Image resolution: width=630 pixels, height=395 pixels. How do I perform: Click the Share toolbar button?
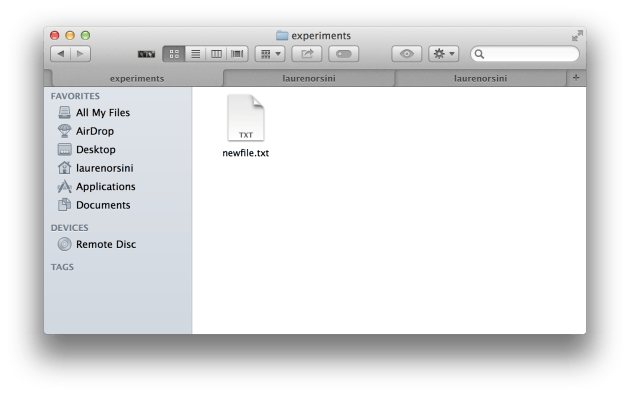(x=307, y=54)
